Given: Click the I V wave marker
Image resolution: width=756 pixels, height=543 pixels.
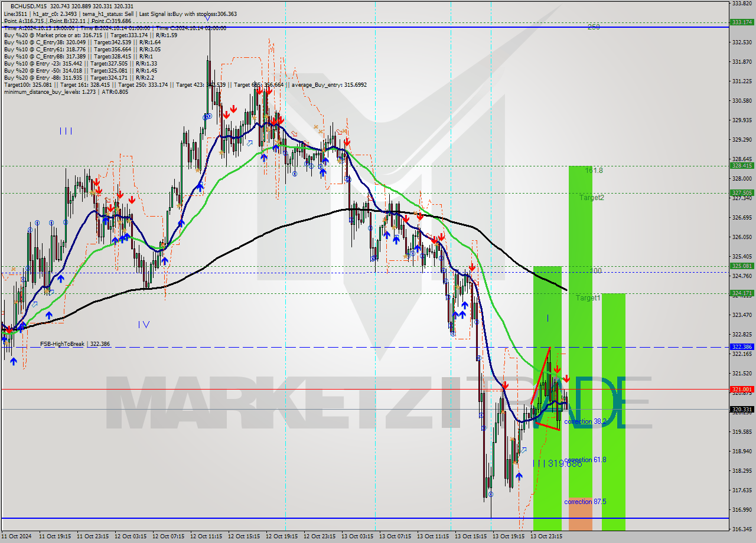Looking at the screenshot, I should 144,324.
